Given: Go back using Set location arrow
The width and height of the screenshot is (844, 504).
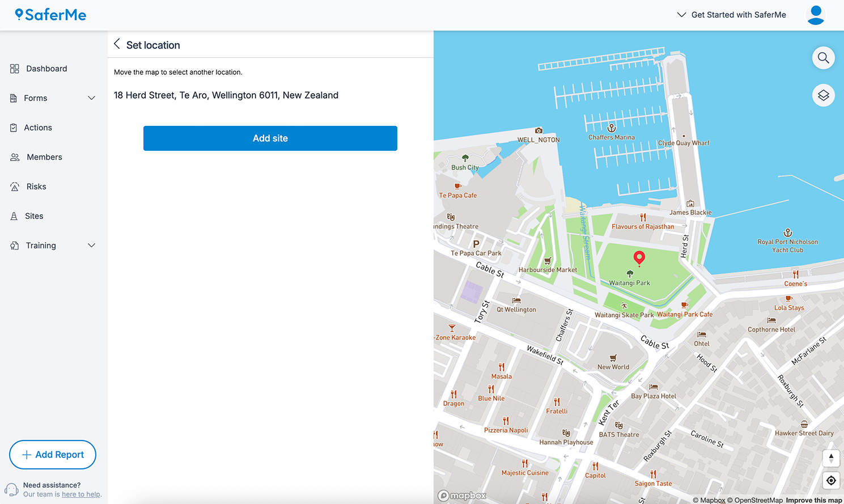Looking at the screenshot, I should pos(117,44).
